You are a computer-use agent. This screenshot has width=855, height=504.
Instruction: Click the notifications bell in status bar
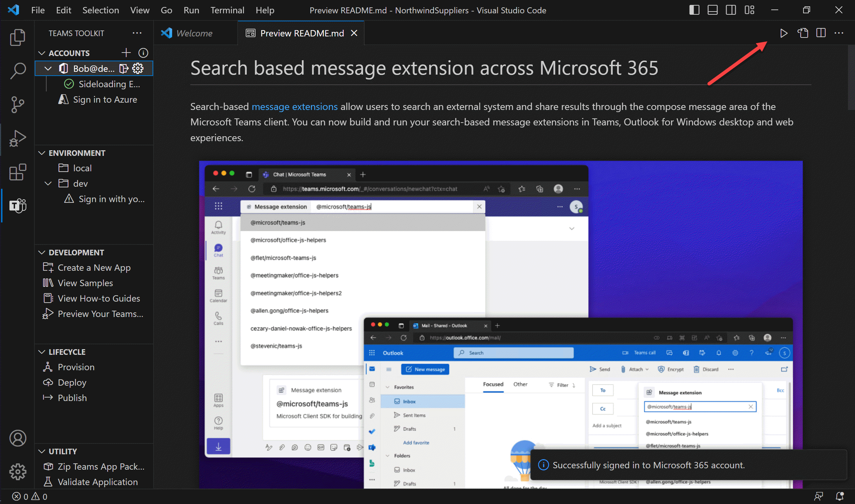point(840,497)
